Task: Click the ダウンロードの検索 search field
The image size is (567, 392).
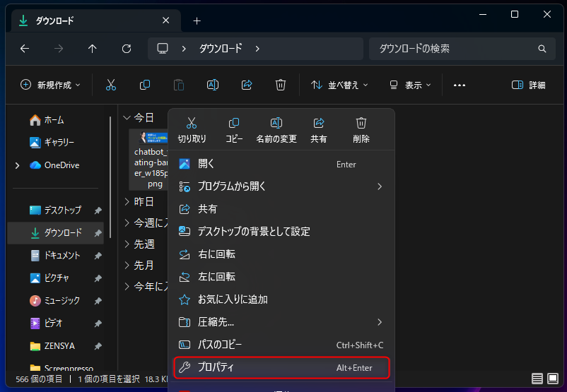Action: pyautogui.click(x=452, y=49)
